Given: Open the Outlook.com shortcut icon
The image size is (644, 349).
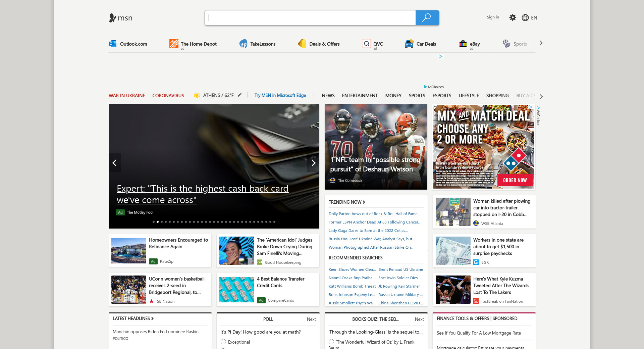Looking at the screenshot, I should tap(113, 44).
